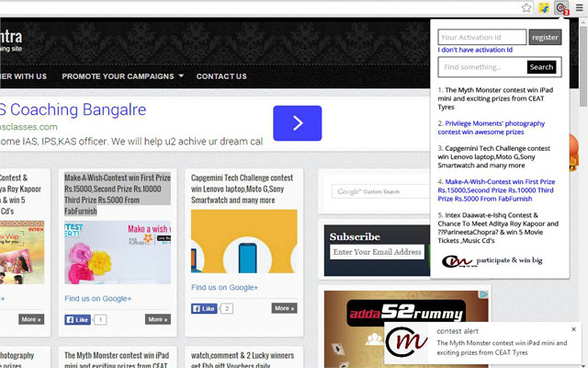
Task: Focus the Enter Your Email Address field
Action: (378, 252)
